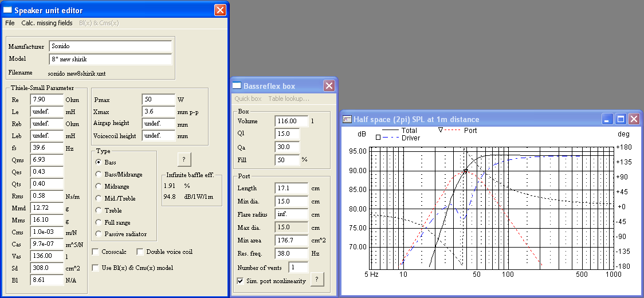
Task: Close the Half space SPL graph window
Action: point(634,119)
